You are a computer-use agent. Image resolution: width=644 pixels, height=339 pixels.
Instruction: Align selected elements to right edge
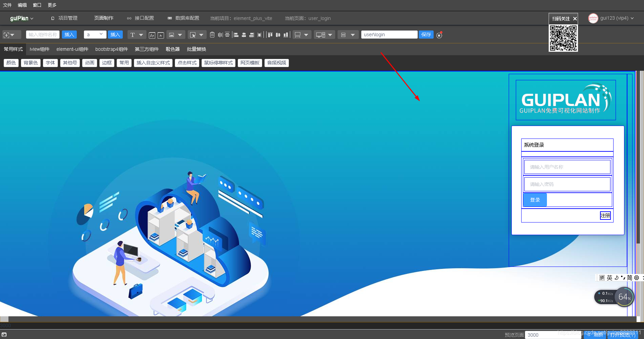click(252, 35)
